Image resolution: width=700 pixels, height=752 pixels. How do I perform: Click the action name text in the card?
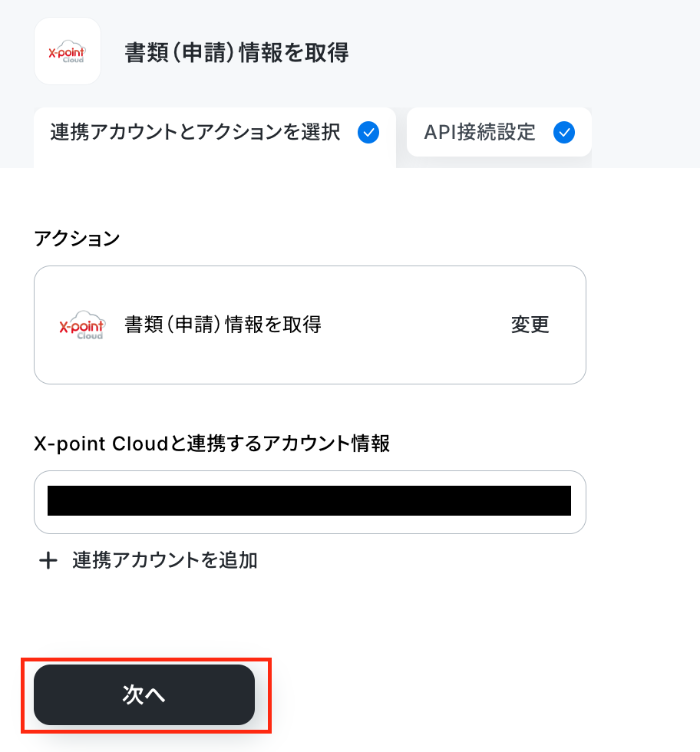[223, 325]
